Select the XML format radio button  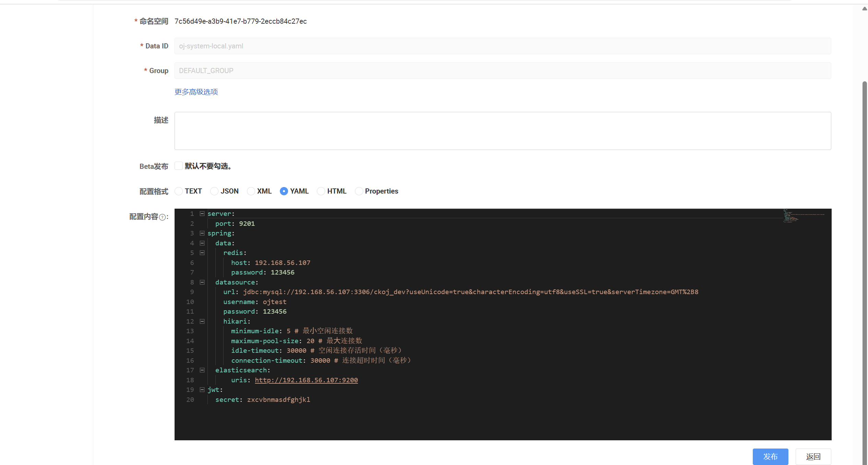(x=251, y=191)
